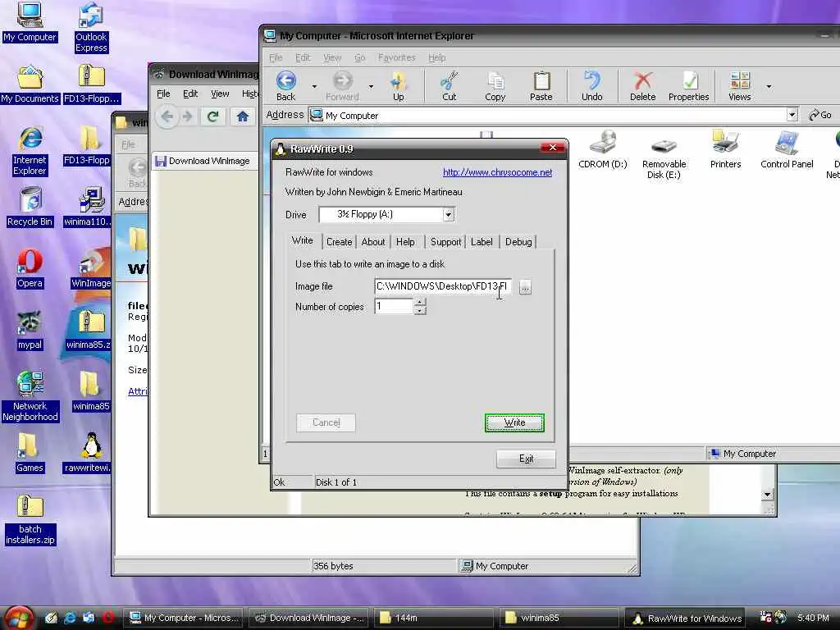Click the Paste clipboard toolbar icon
Screen dimensions: 840x630
(x=541, y=86)
